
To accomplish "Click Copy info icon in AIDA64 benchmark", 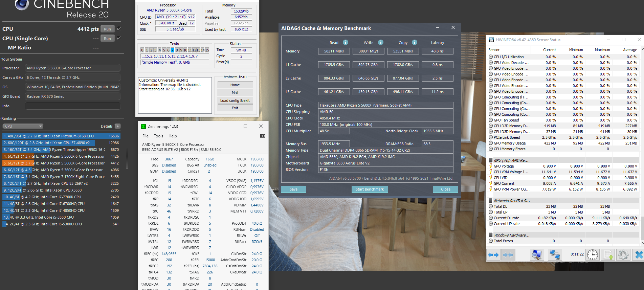I will click(415, 42).
